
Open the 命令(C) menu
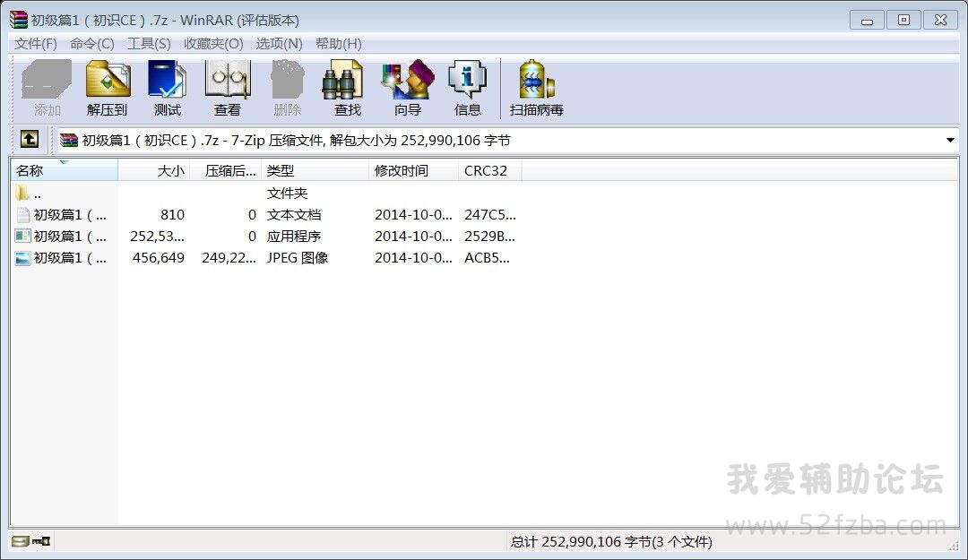coord(92,44)
